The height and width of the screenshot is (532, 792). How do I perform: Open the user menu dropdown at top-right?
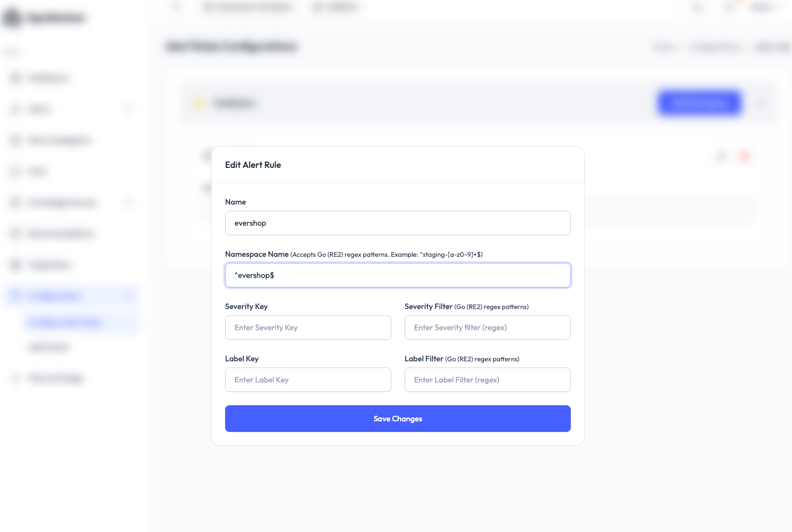click(767, 7)
